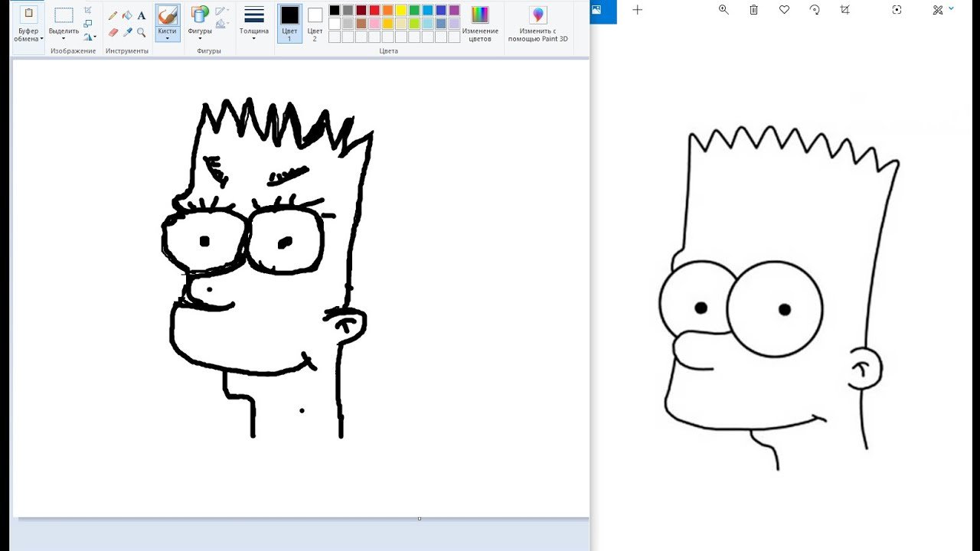Click Изменить с помощью Paint 3D

coord(538,23)
